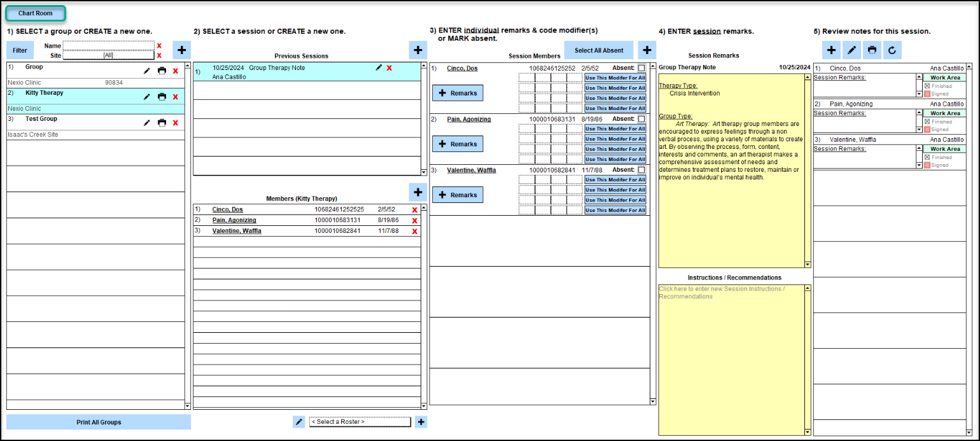Click the Select All Absent button
980x441 pixels.
pyautogui.click(x=598, y=50)
